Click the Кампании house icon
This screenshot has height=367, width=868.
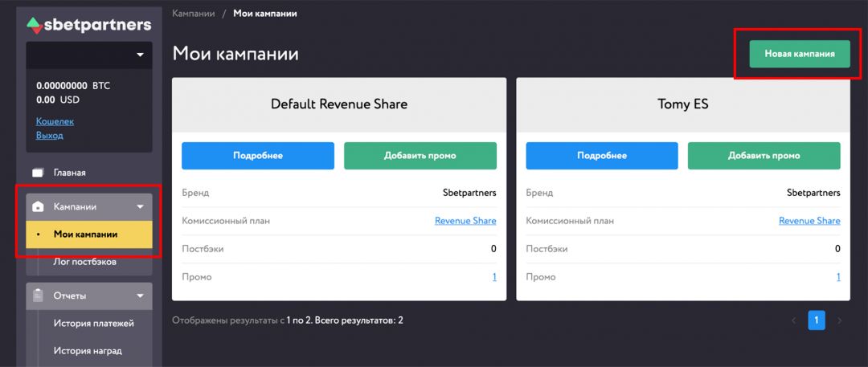(x=38, y=206)
